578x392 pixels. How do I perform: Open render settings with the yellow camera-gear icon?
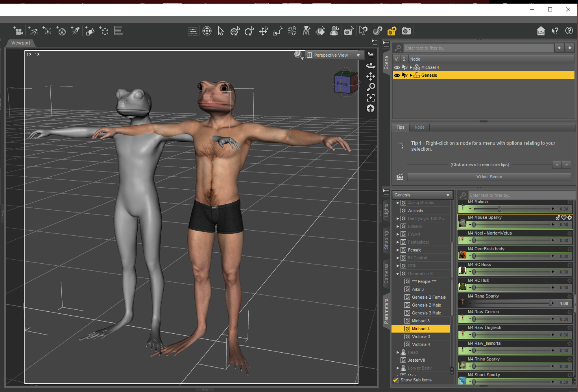[x=392, y=31]
